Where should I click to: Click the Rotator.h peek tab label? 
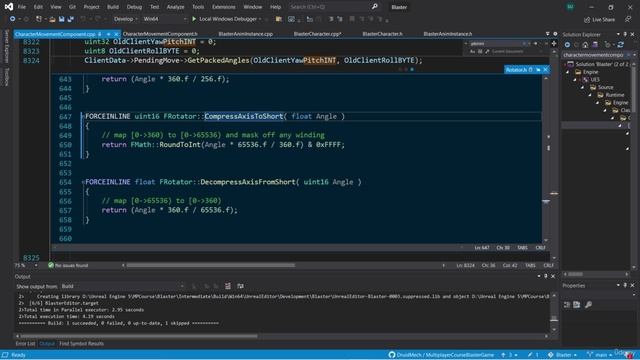(516, 70)
